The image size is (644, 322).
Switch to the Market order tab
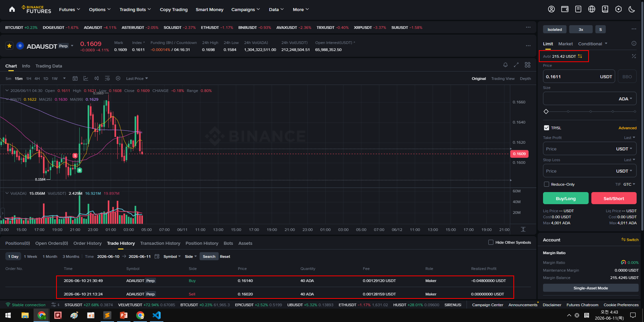click(x=565, y=44)
